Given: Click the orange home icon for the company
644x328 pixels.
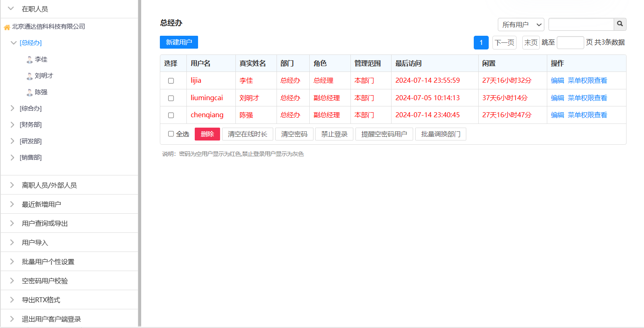Looking at the screenshot, I should pyautogui.click(x=7, y=27).
